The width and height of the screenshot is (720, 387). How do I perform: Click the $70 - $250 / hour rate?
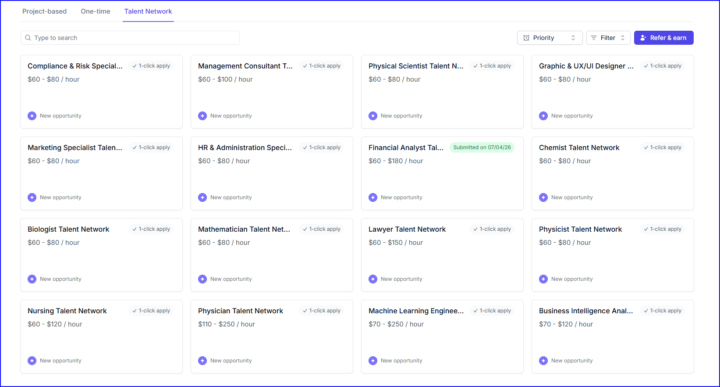point(396,324)
